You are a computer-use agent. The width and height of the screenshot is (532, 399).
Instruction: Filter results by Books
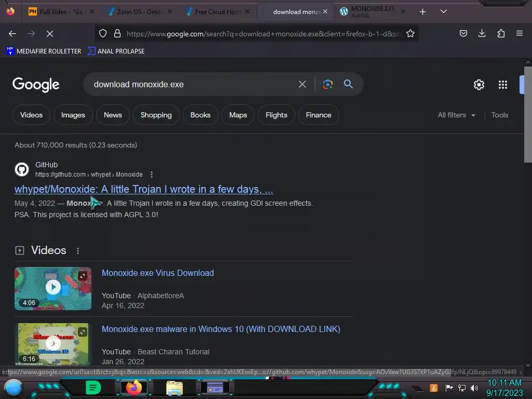tap(200, 115)
